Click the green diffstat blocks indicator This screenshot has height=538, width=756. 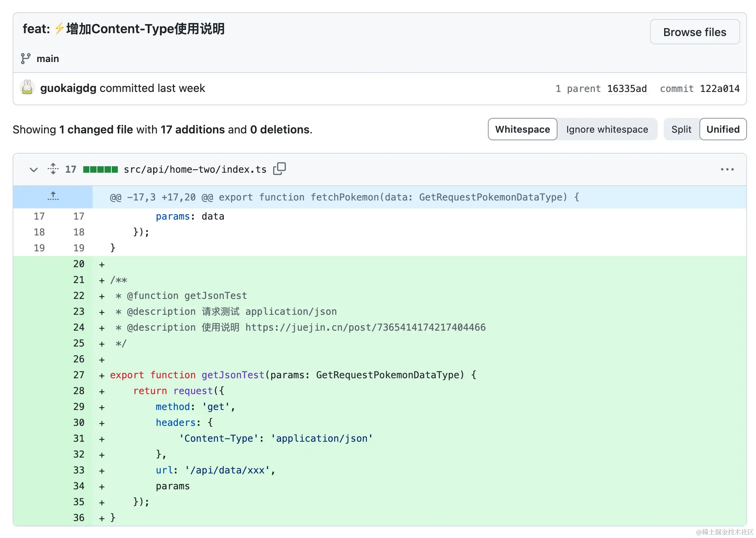point(100,169)
